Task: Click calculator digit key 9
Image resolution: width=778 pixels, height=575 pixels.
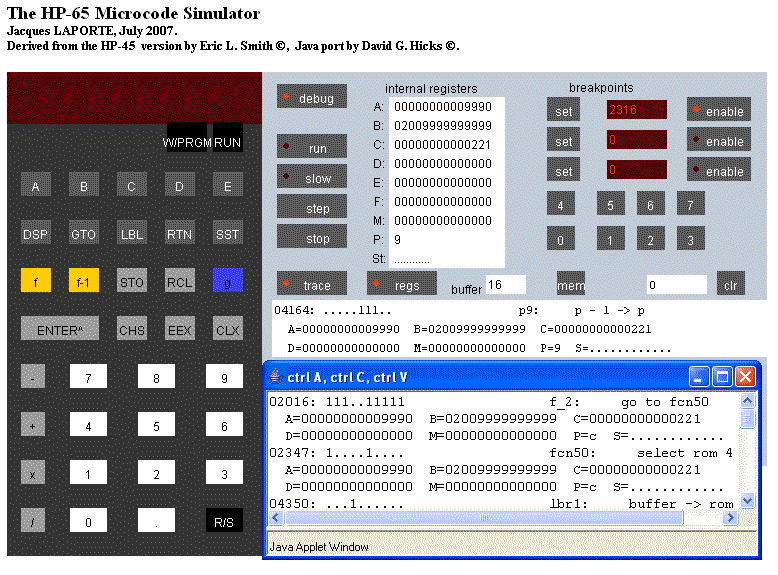Action: click(224, 377)
